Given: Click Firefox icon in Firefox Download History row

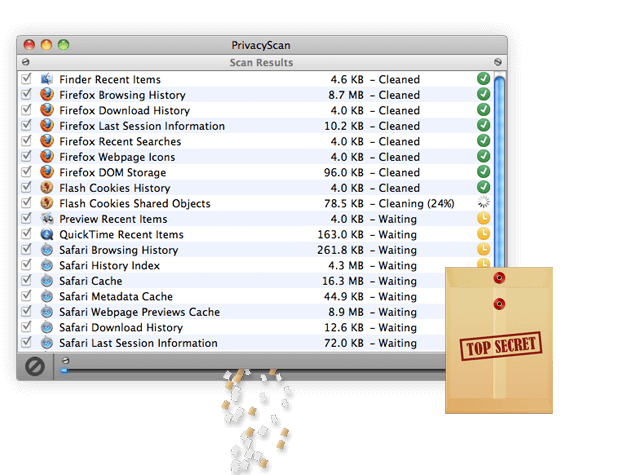Looking at the screenshot, I should (47, 110).
